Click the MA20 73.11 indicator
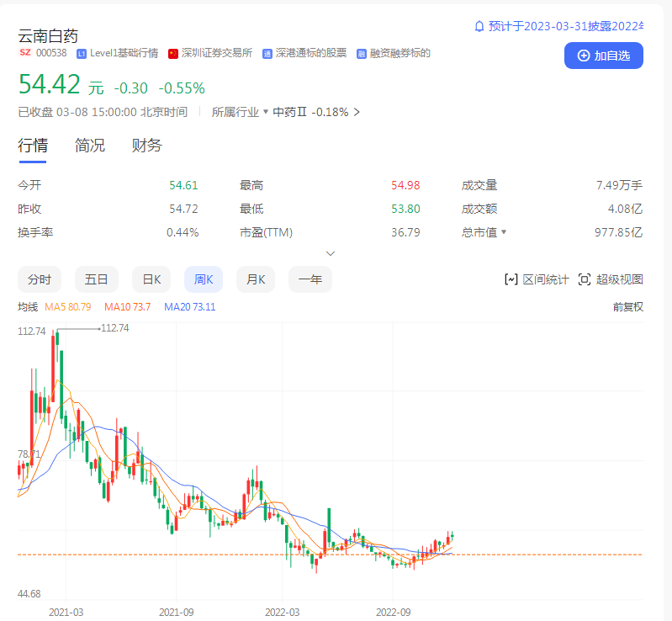 [x=190, y=307]
